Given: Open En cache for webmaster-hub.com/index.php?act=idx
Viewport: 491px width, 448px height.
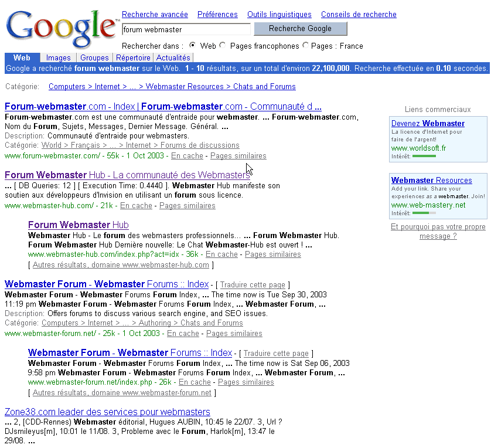Looking at the screenshot, I should (221, 254).
